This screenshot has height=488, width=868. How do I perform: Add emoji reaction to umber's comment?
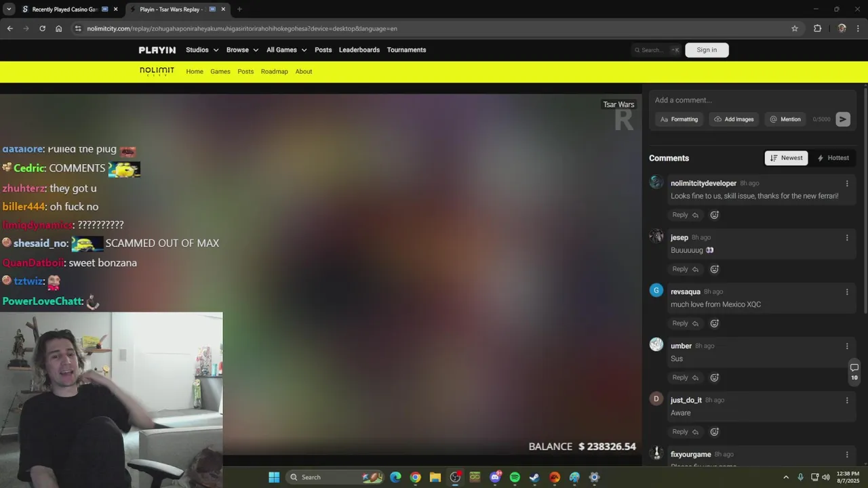pos(714,378)
